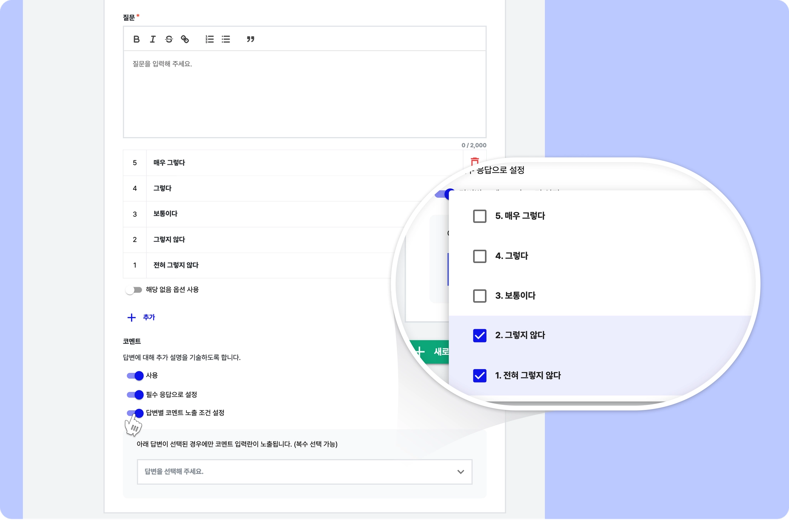Enable the '해당 없음 옵션 사용' toggle
The image size is (789, 532).
click(x=134, y=290)
